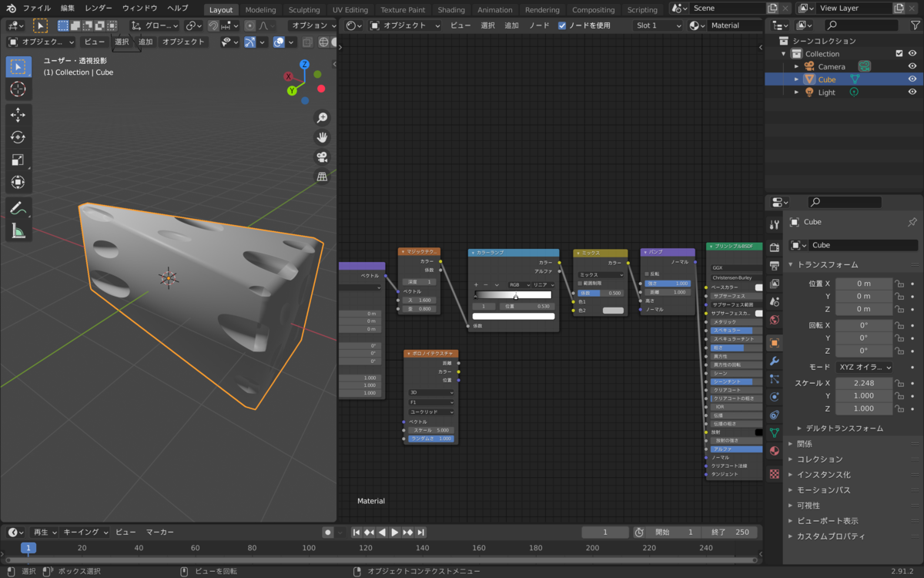Pick the Scale tool
Viewport: 924px width, 578px height.
click(x=18, y=160)
